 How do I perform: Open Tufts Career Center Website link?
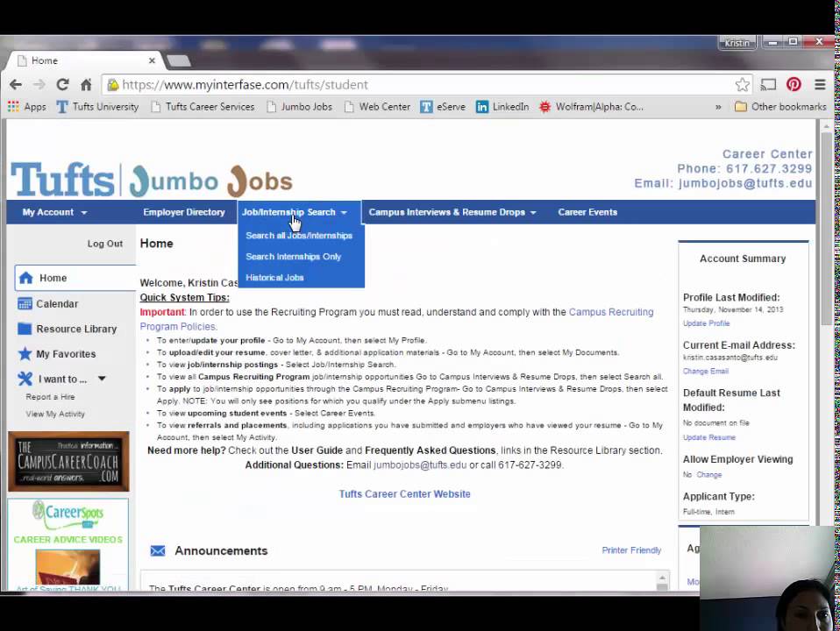[x=404, y=494]
